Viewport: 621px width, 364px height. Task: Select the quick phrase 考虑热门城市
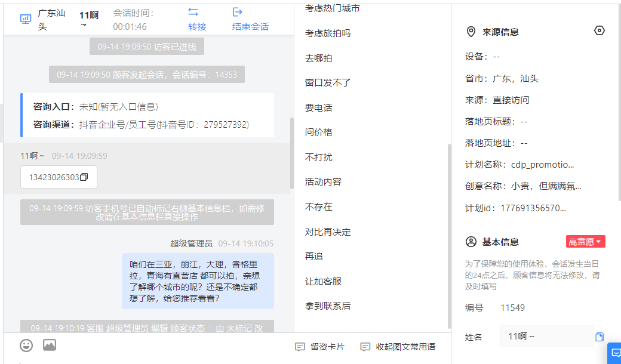tap(332, 8)
